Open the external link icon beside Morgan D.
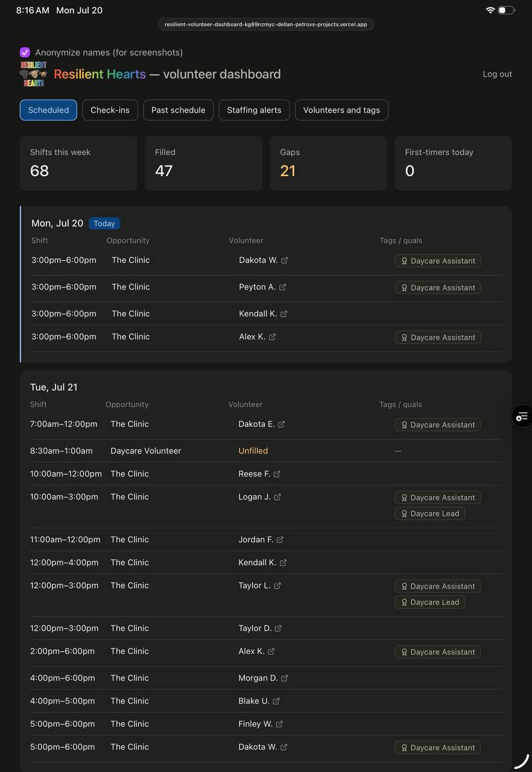532x772 pixels. click(x=284, y=678)
